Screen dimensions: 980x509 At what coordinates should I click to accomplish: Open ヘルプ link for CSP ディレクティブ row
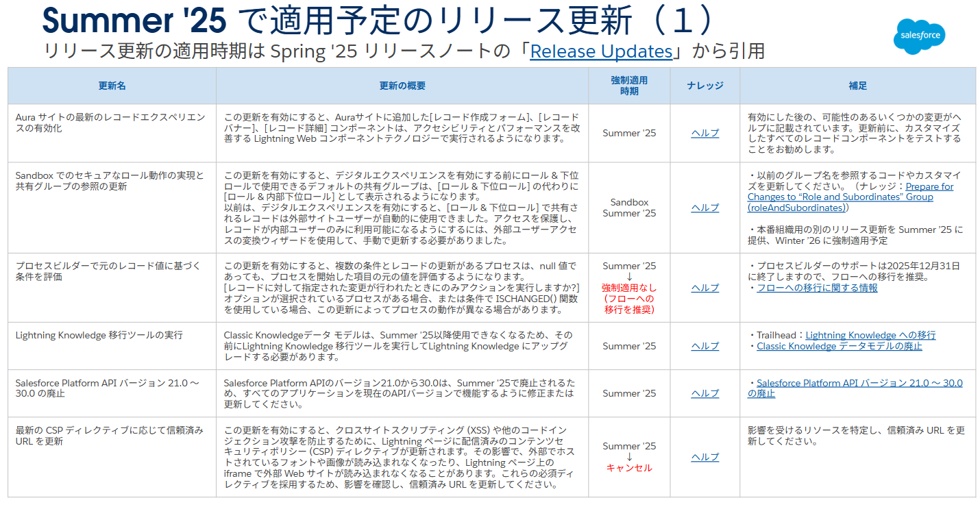(x=705, y=457)
